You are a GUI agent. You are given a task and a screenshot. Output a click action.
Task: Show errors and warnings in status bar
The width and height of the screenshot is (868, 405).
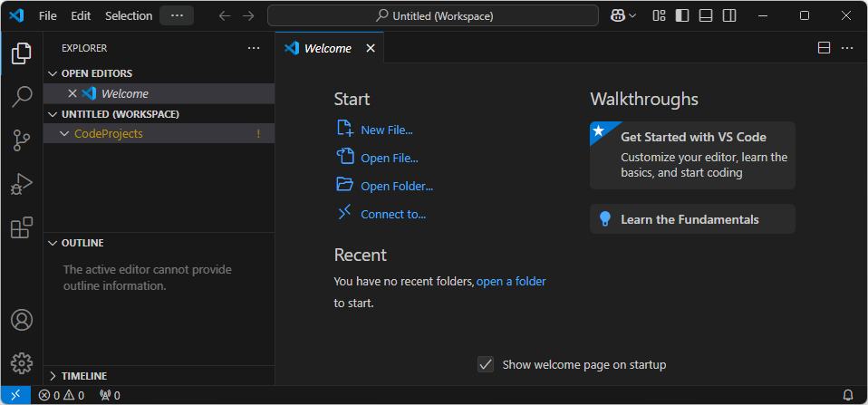coord(62,395)
